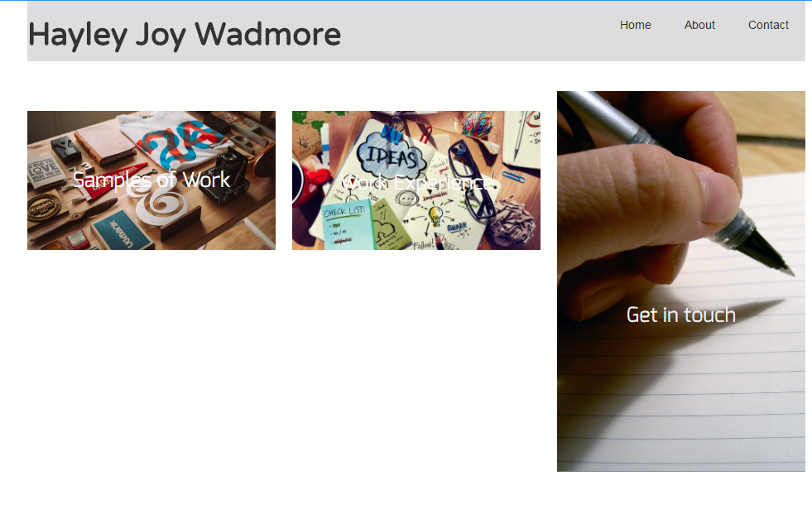The height and width of the screenshot is (509, 812).
Task: Open the Samples of Work caption text
Action: 151,180
